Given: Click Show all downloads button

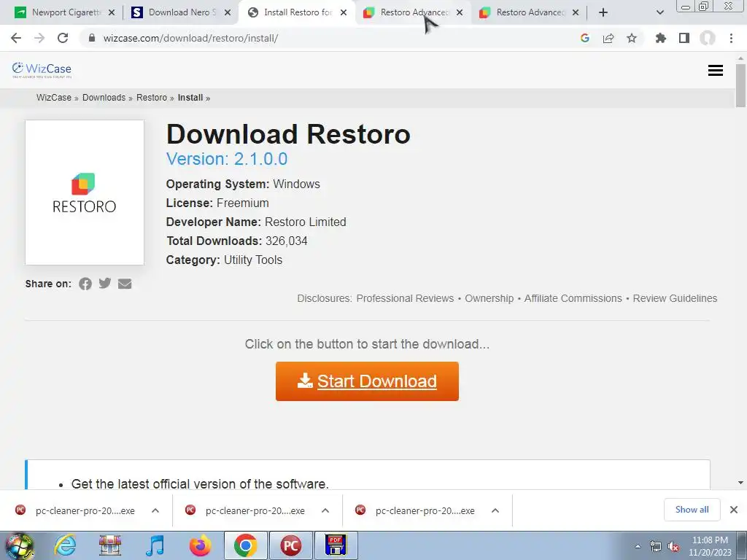Looking at the screenshot, I should pyautogui.click(x=692, y=510).
